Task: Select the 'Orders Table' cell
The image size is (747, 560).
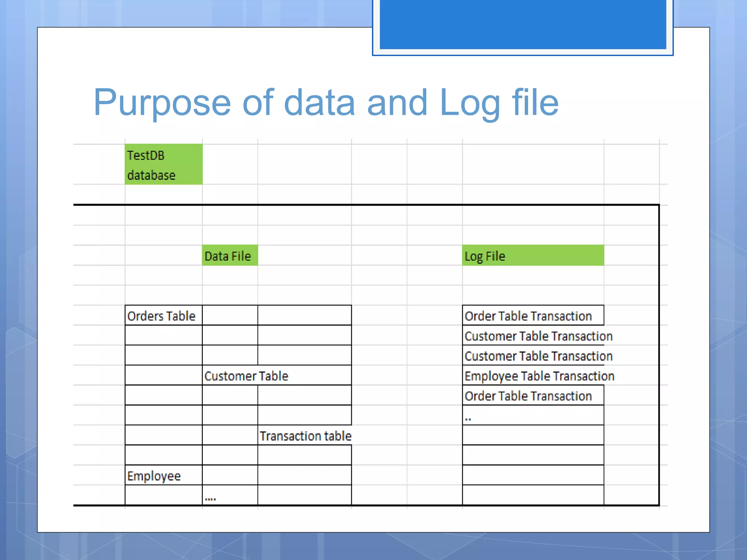Action: coord(164,315)
